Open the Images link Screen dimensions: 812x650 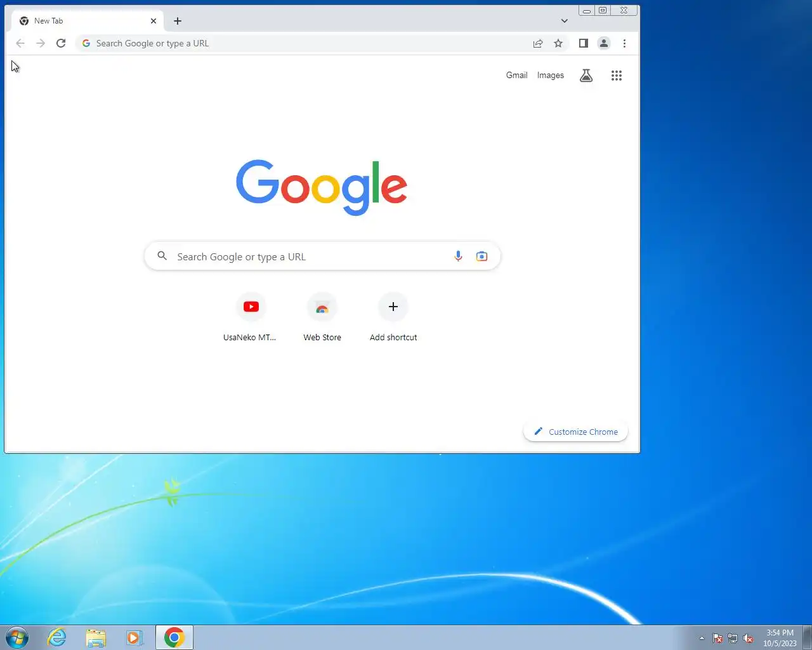[x=551, y=75]
